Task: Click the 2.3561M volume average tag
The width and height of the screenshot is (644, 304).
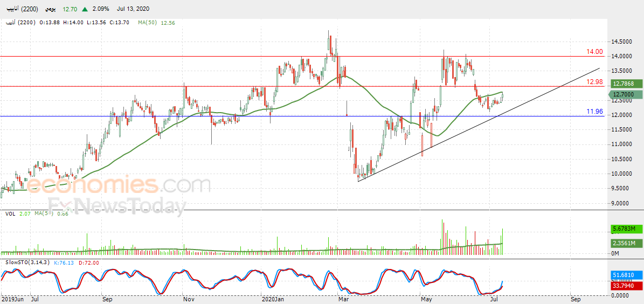Action: (x=625, y=244)
